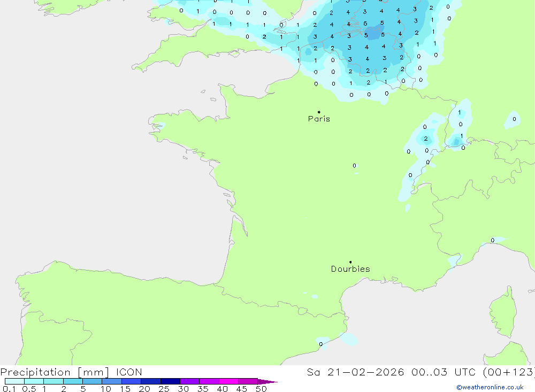Click the legend label '0.5'

(x=29, y=389)
